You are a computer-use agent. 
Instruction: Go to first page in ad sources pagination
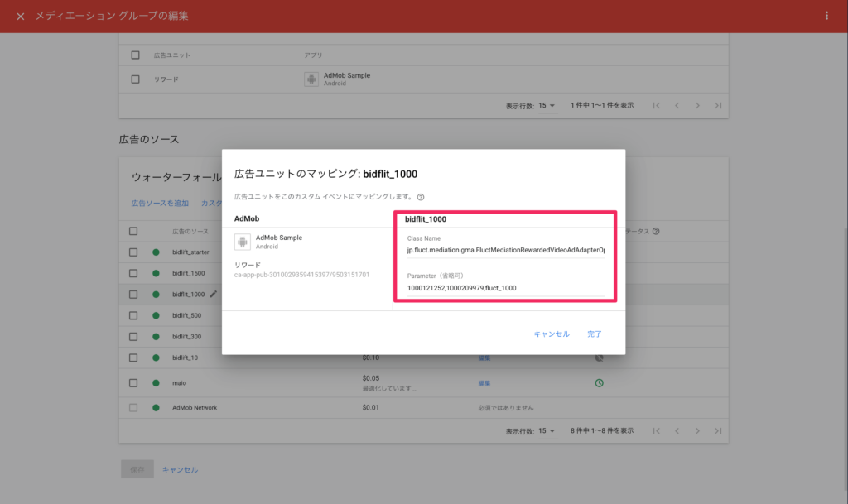[656, 431]
